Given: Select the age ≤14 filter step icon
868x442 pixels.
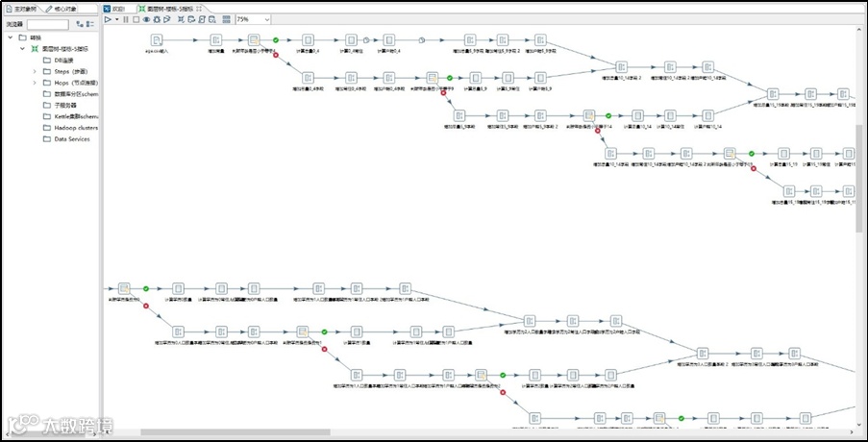Looking at the screenshot, I should coord(589,115).
